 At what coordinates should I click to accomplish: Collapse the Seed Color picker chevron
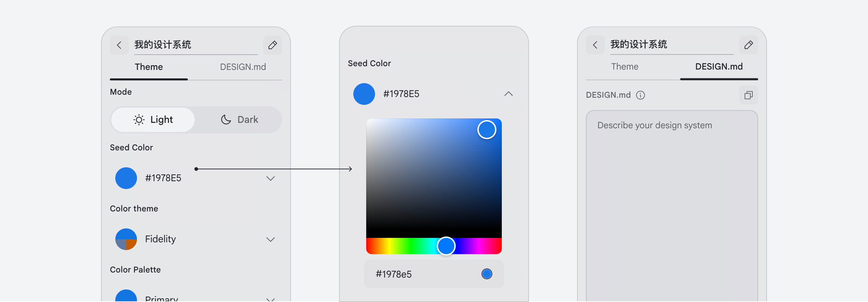click(x=508, y=94)
